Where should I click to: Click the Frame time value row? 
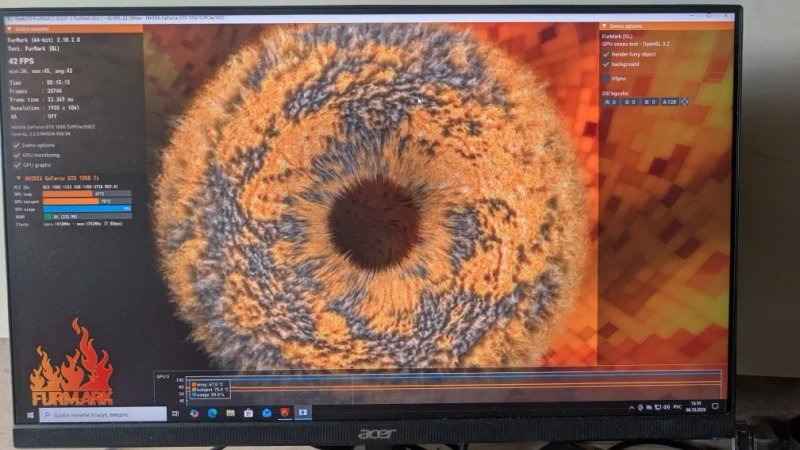[41, 99]
